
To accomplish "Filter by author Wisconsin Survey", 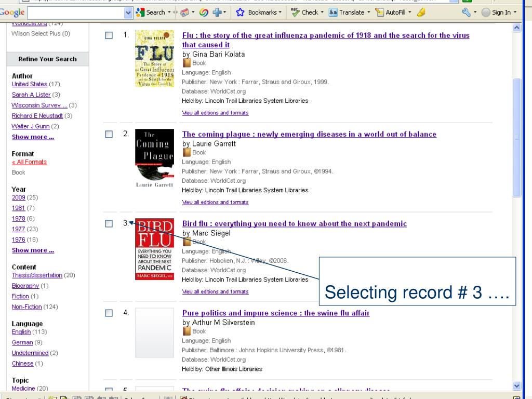I will point(39,105).
